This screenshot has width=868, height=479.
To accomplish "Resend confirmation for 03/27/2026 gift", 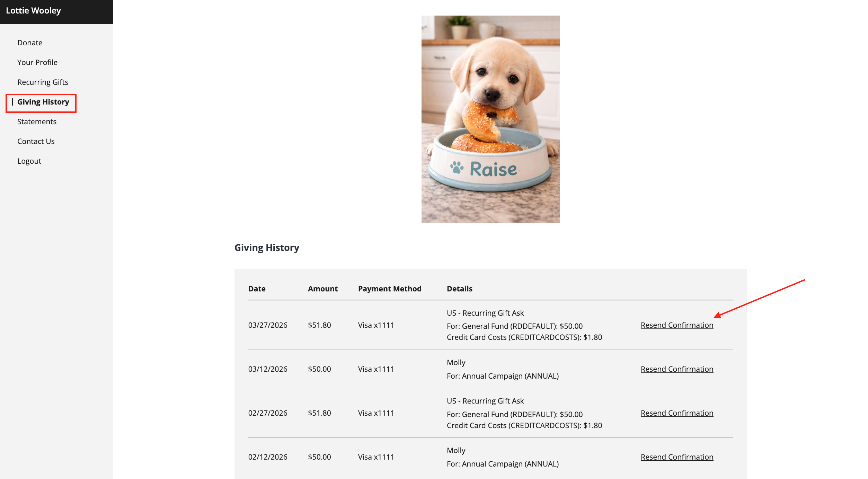I will pos(677,325).
